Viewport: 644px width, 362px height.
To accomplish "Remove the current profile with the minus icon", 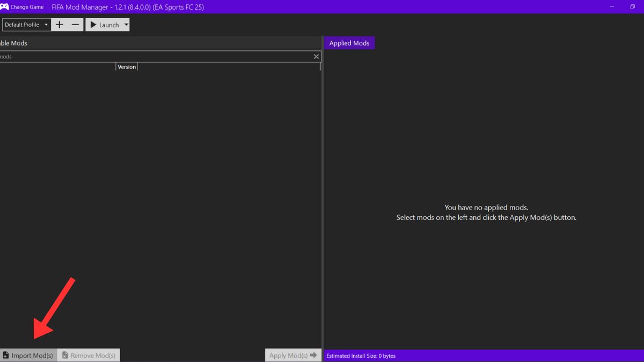I will (x=75, y=25).
